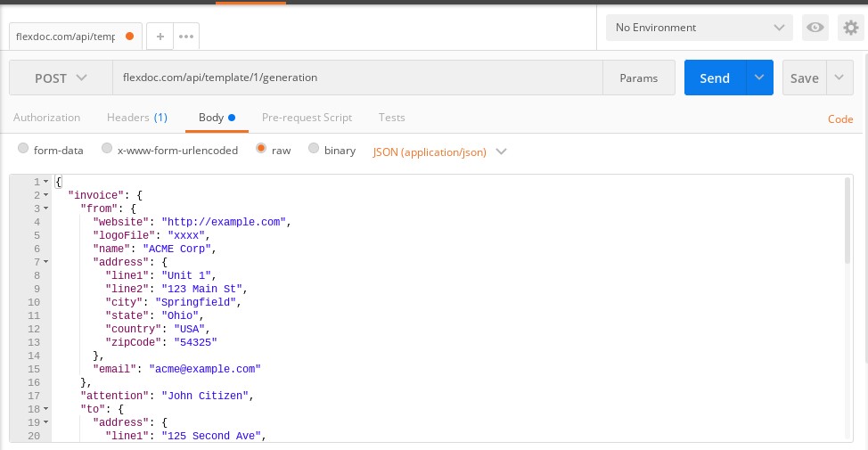868x450 pixels.
Task: Open JSON (application/json) content type dropdown
Action: pos(439,151)
